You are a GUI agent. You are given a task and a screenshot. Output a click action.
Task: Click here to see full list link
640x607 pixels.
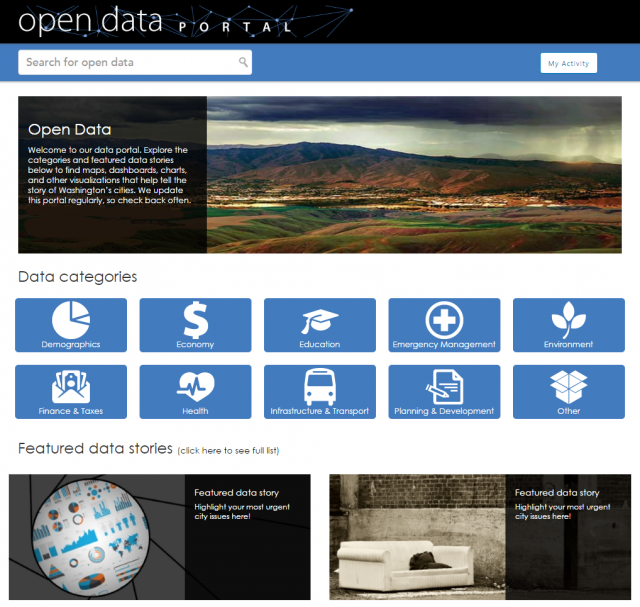pos(229,451)
